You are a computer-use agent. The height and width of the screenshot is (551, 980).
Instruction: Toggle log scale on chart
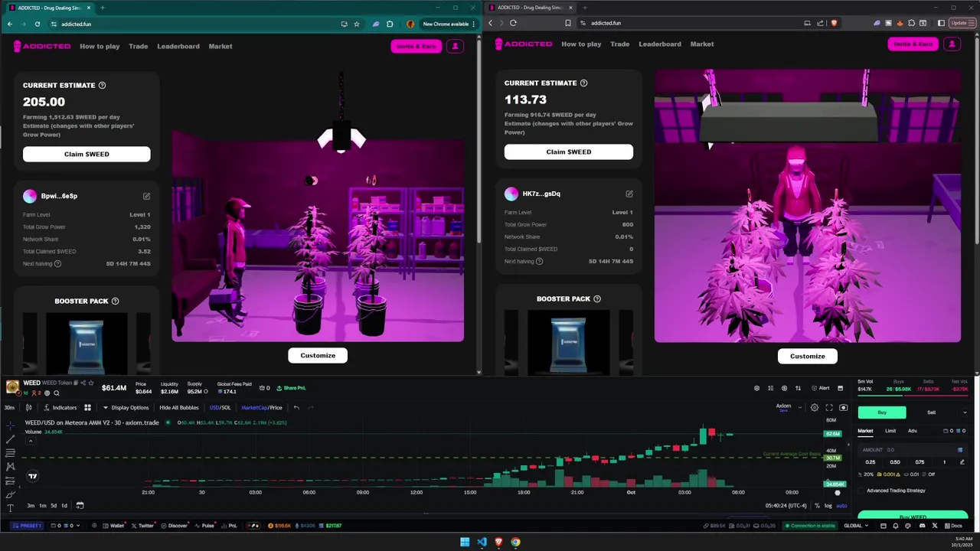tap(828, 506)
